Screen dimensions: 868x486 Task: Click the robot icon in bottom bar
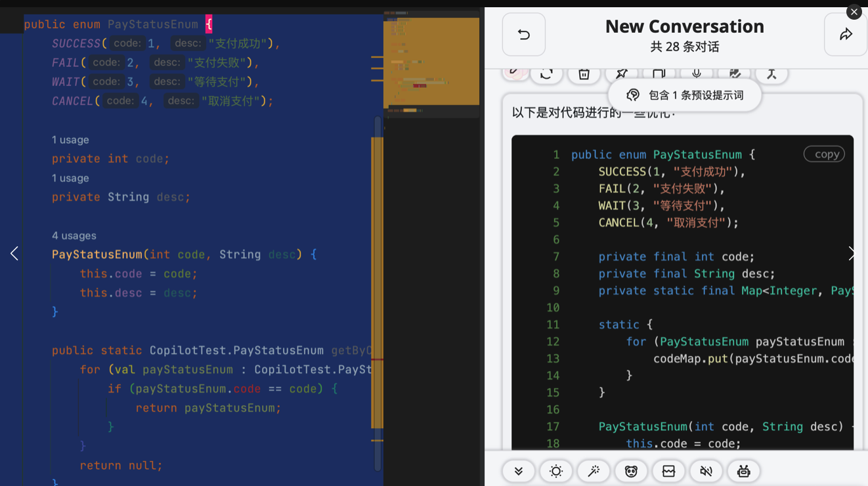(744, 471)
